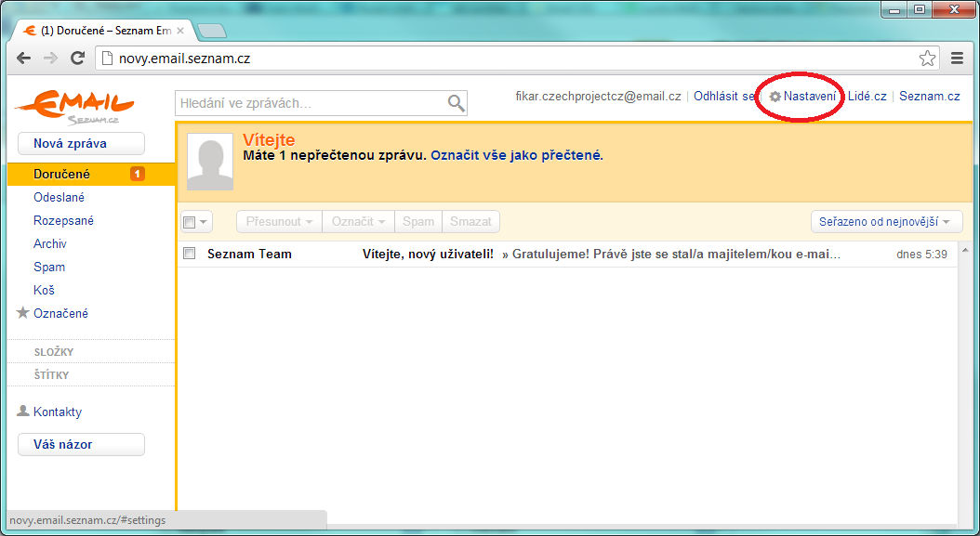This screenshot has width=980, height=536.
Task: Bookmark the page using the star icon
Action: tap(928, 59)
